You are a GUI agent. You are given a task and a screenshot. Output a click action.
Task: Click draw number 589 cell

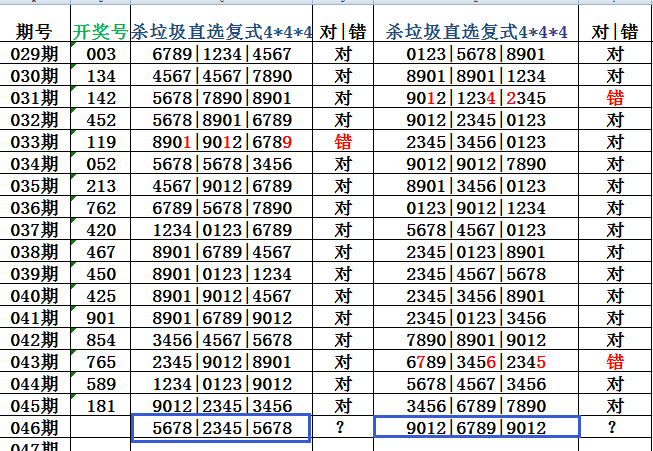tap(100, 384)
